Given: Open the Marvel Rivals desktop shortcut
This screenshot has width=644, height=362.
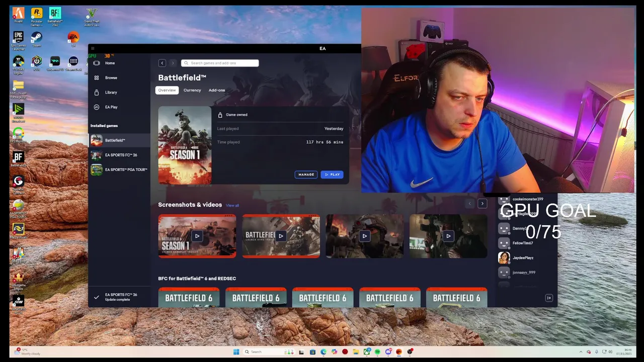Looking at the screenshot, I should coord(18,232).
